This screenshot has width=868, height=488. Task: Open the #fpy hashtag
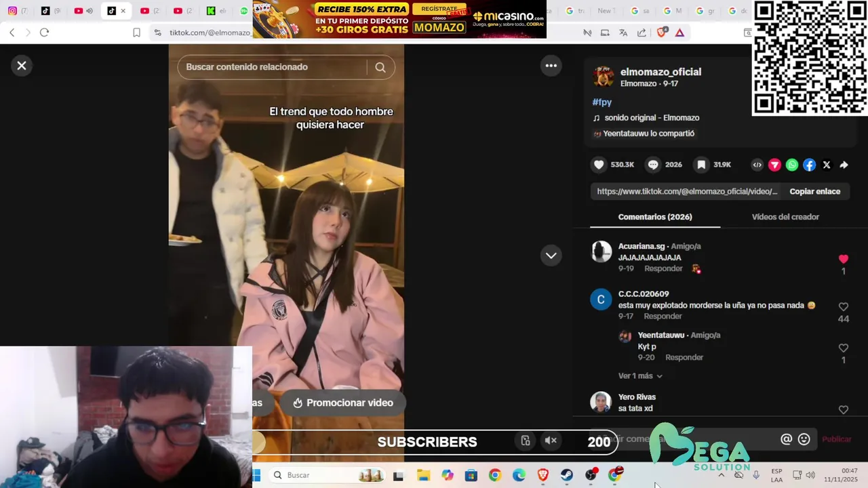601,102
